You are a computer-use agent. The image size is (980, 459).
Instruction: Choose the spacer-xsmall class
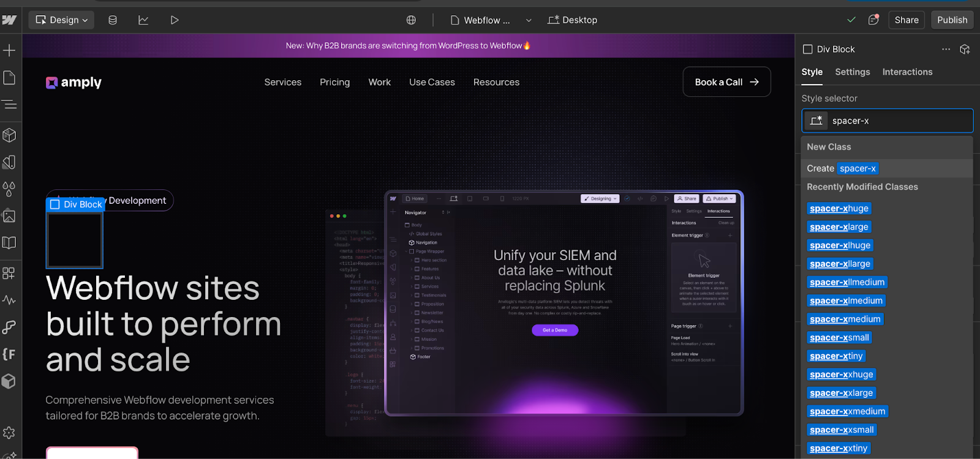pos(839,338)
